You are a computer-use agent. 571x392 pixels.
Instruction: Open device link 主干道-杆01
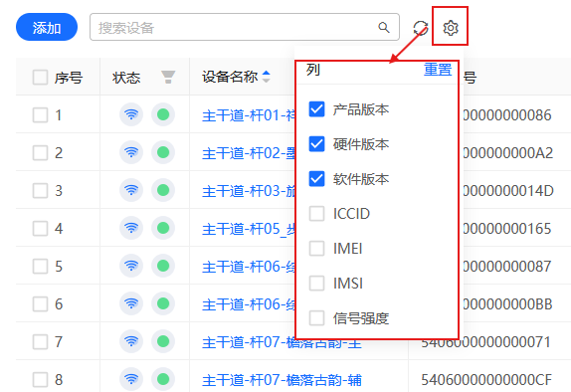pos(249,115)
